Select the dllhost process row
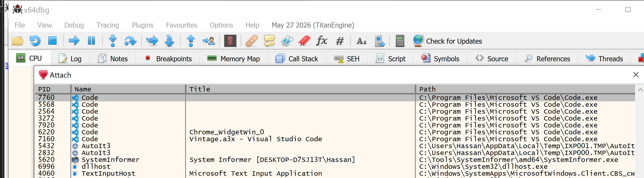Screen dimensions: 644x178 [335, 167]
